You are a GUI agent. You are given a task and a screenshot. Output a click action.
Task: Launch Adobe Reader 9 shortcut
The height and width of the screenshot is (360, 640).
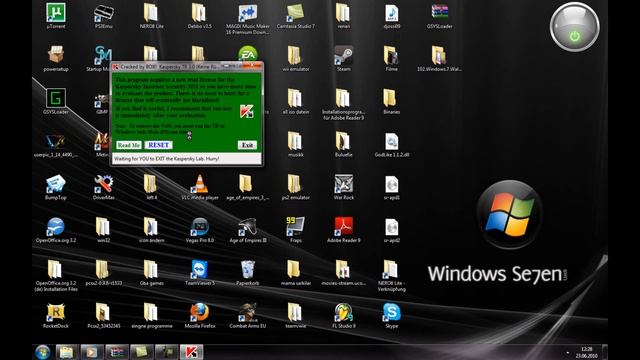pyautogui.click(x=344, y=229)
